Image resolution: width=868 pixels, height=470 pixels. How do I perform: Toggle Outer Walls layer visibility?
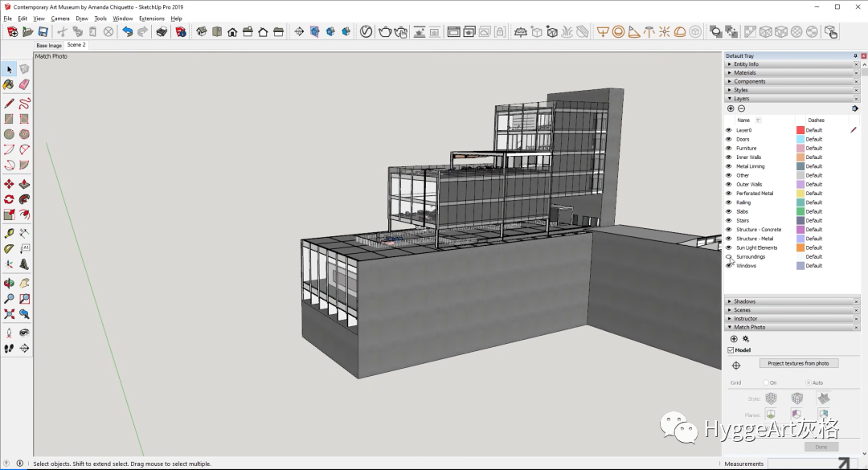tap(728, 184)
